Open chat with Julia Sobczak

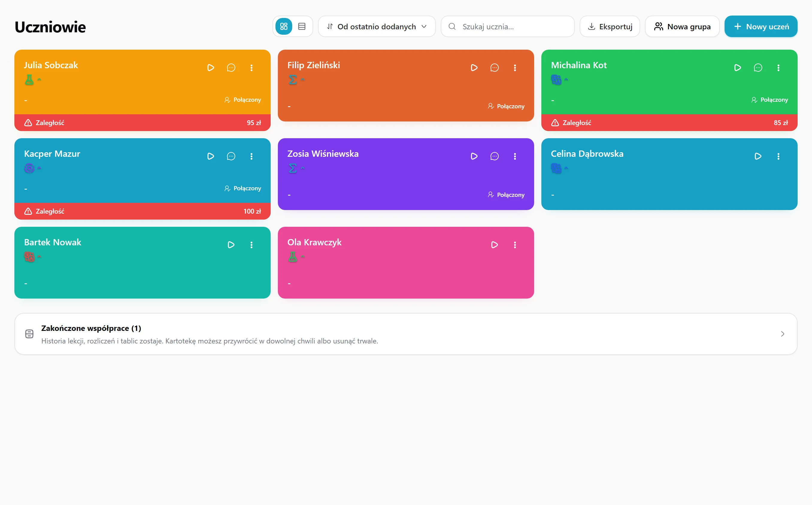coord(231,68)
